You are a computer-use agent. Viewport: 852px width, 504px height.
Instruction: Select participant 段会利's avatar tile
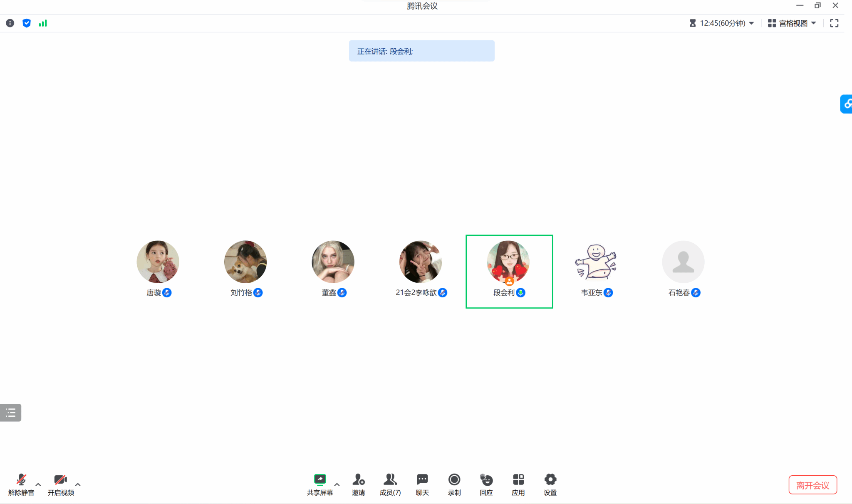508,262
